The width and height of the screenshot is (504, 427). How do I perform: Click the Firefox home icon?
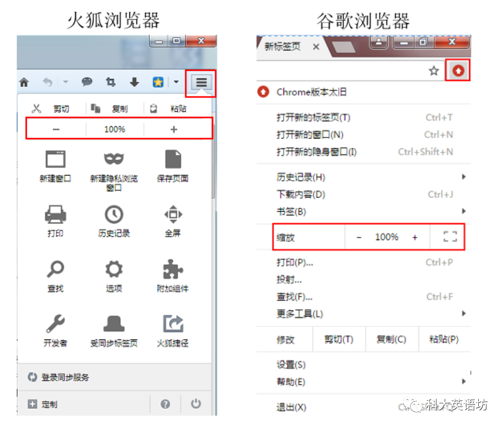pos(24,82)
